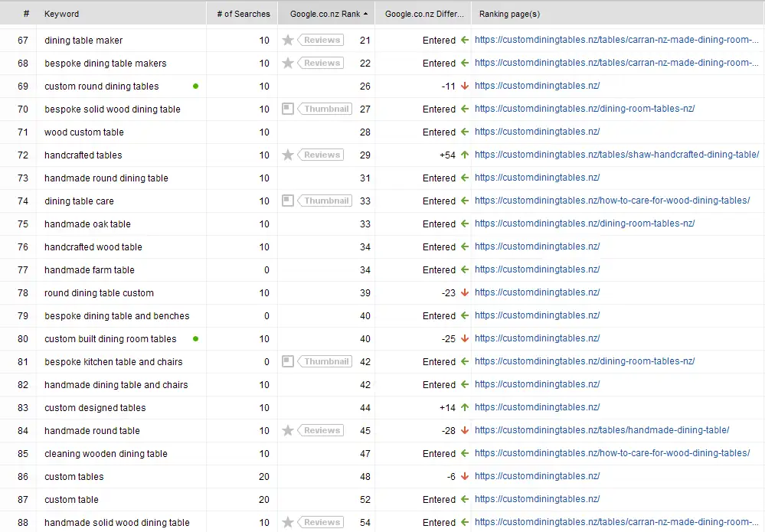The image size is (765, 532).
Task: Click green dot next to custom round dining tables
Action: point(195,86)
